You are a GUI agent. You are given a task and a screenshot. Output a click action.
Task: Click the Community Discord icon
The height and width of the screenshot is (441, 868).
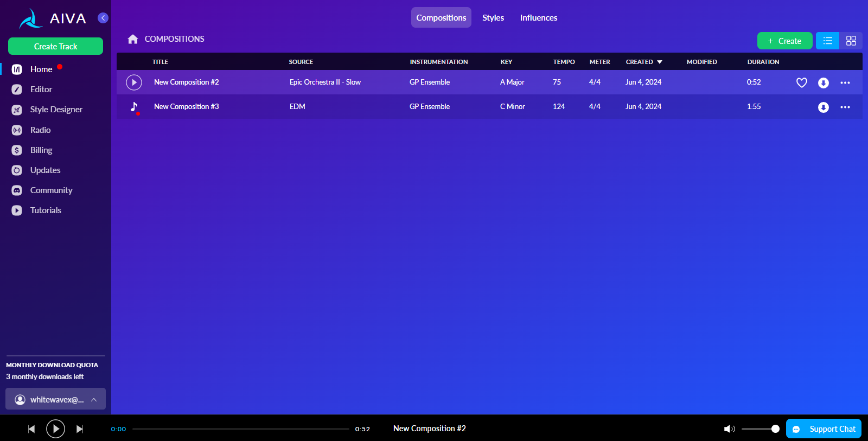pyautogui.click(x=17, y=190)
